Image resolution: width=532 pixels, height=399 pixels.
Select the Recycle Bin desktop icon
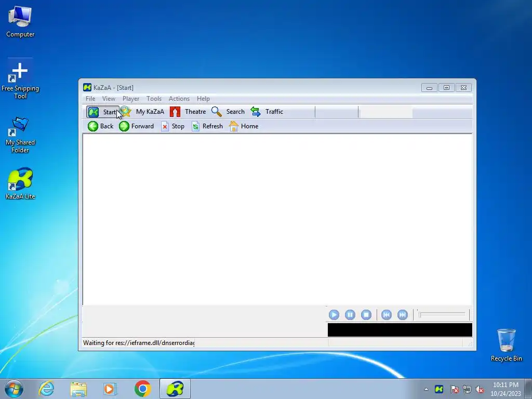[x=506, y=345]
